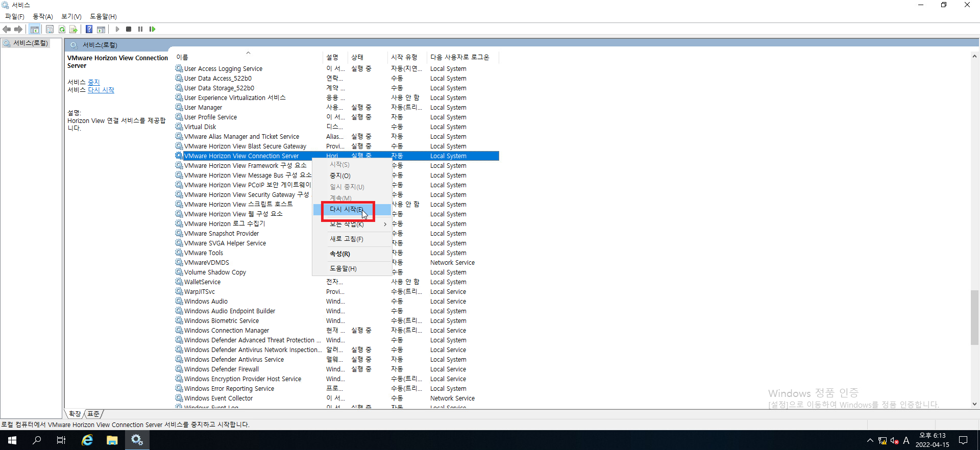Image resolution: width=980 pixels, height=450 pixels.
Task: Click the Start Service play icon
Action: coord(117,29)
